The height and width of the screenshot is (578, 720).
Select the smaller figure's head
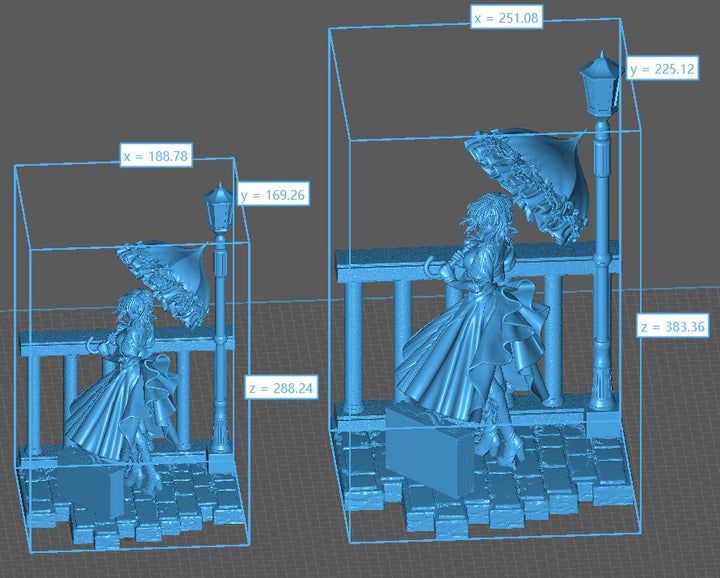[135, 307]
